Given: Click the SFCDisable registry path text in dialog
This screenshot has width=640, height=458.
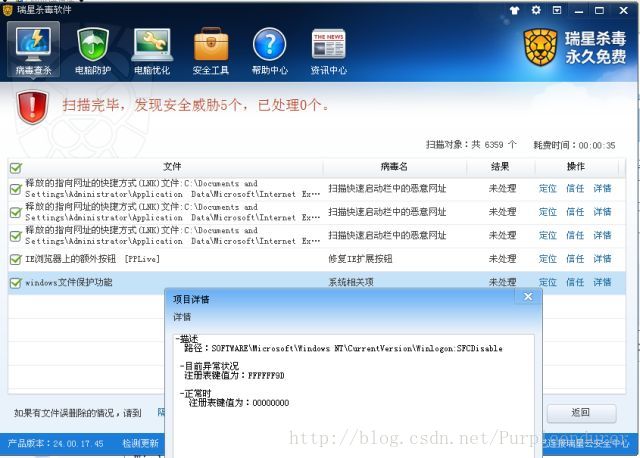Looking at the screenshot, I should click(x=357, y=349).
